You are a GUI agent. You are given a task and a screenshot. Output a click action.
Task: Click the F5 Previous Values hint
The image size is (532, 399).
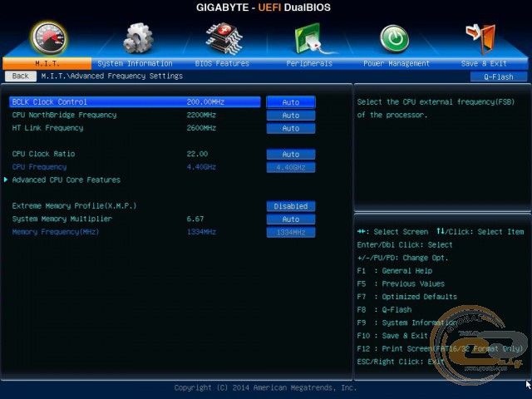[401, 283]
